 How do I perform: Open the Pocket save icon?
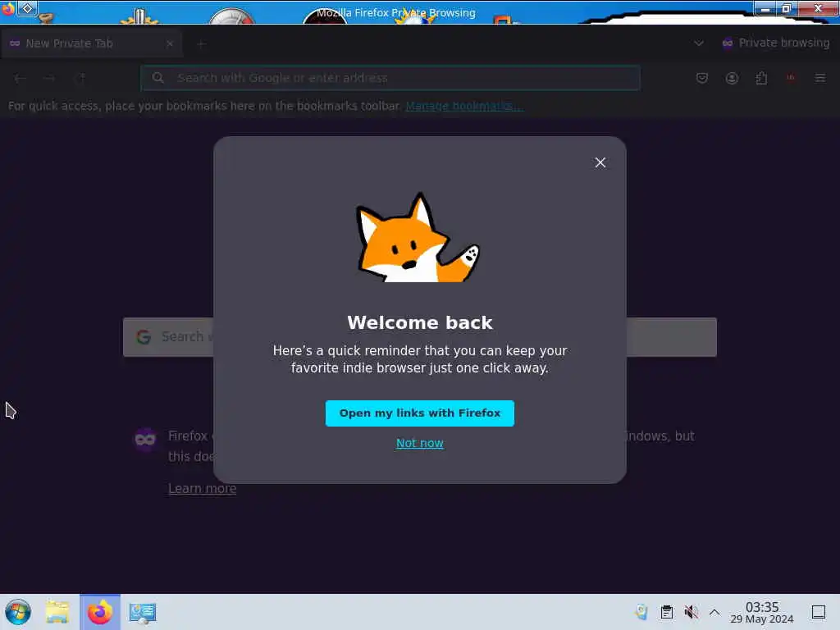tap(702, 78)
